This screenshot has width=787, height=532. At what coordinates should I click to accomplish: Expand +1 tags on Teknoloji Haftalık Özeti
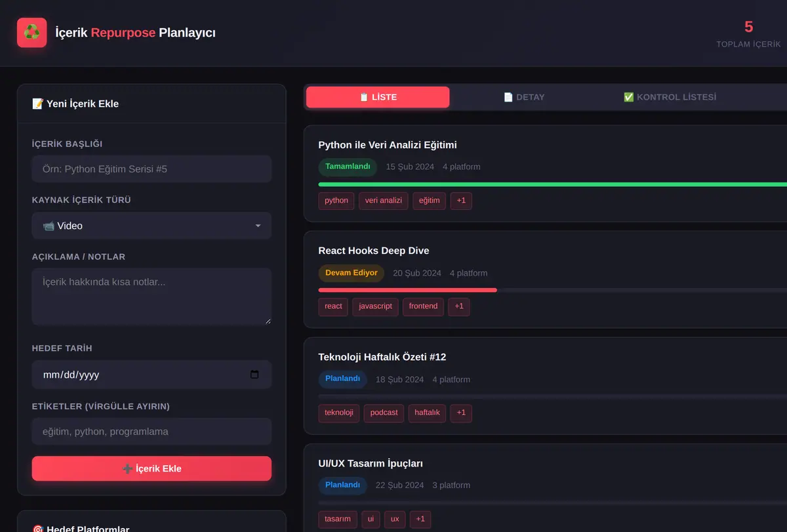point(461,413)
